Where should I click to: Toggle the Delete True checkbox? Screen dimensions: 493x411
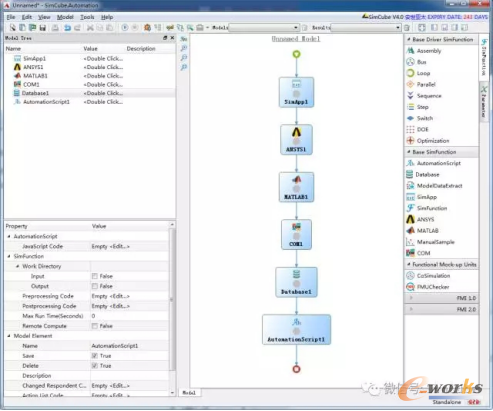[x=95, y=366]
